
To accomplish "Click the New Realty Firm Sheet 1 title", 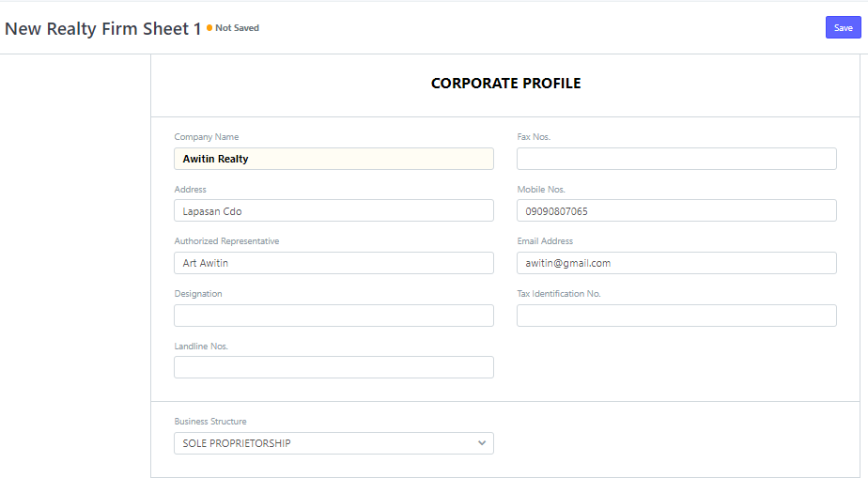I will [103, 29].
